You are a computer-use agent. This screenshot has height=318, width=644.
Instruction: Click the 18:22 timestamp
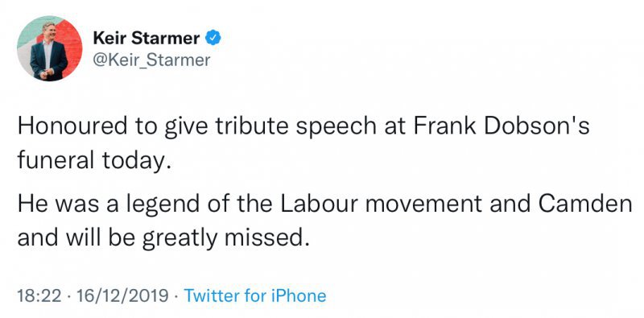tap(39, 295)
